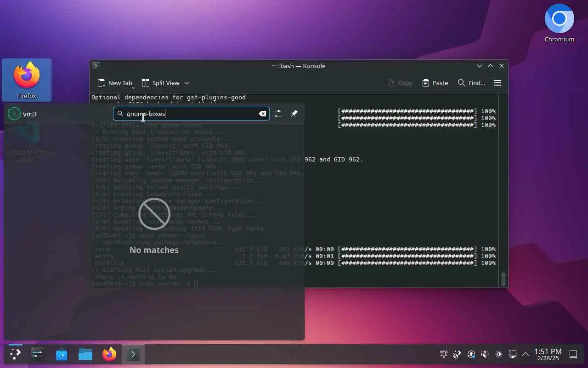Pin the application launcher open
This screenshot has height=368, width=588.
294,114
